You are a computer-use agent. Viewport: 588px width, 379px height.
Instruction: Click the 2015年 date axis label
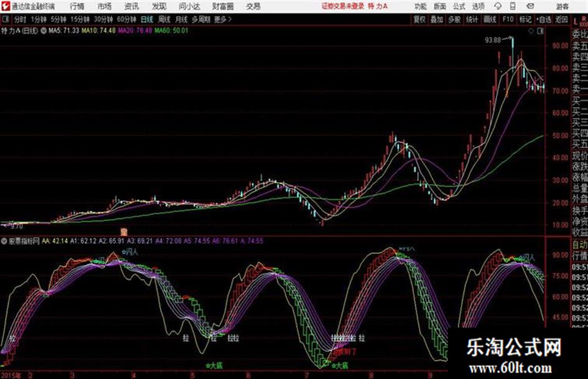(11, 375)
